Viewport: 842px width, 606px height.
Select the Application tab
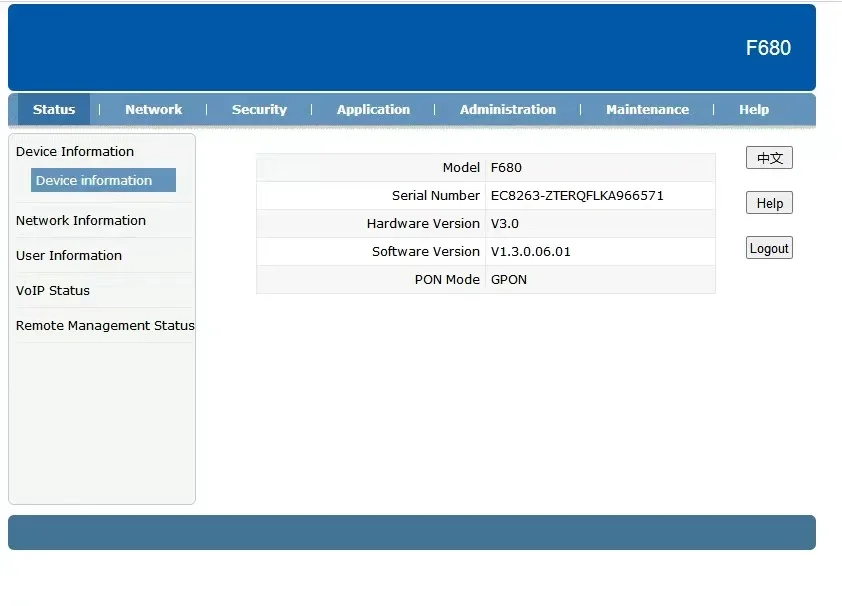coord(373,110)
